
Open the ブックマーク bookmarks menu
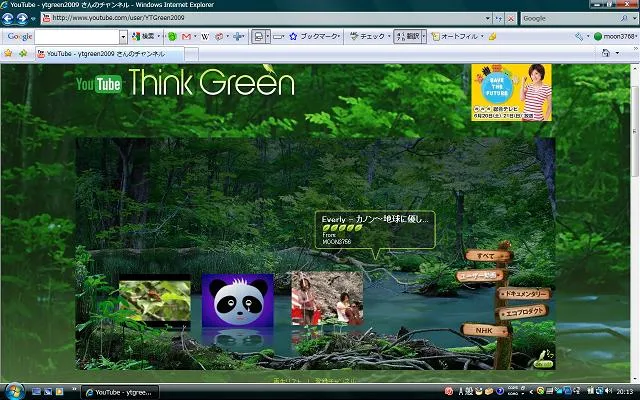coord(313,36)
